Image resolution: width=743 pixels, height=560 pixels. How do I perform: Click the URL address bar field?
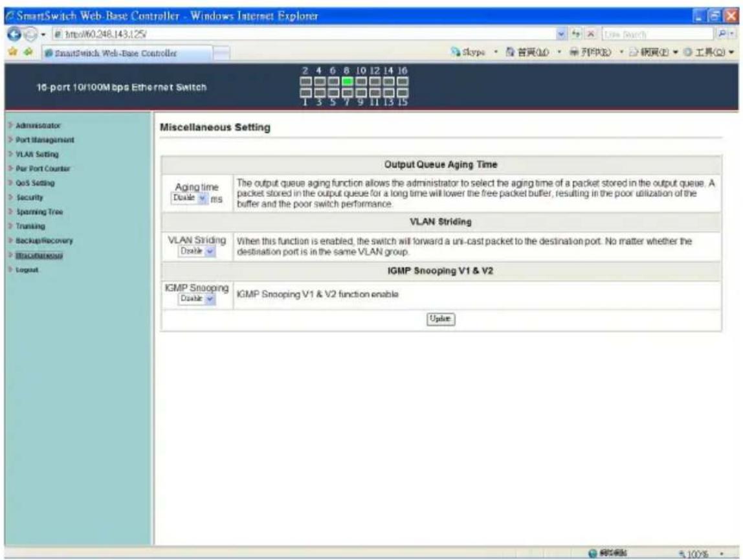tap(304, 34)
